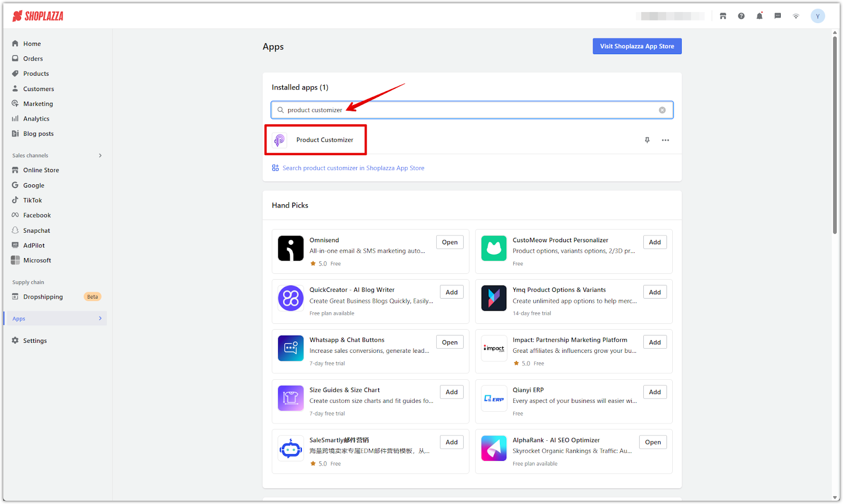843x504 pixels.
Task: Add Impact Partnership Marketing Platform
Action: click(655, 342)
